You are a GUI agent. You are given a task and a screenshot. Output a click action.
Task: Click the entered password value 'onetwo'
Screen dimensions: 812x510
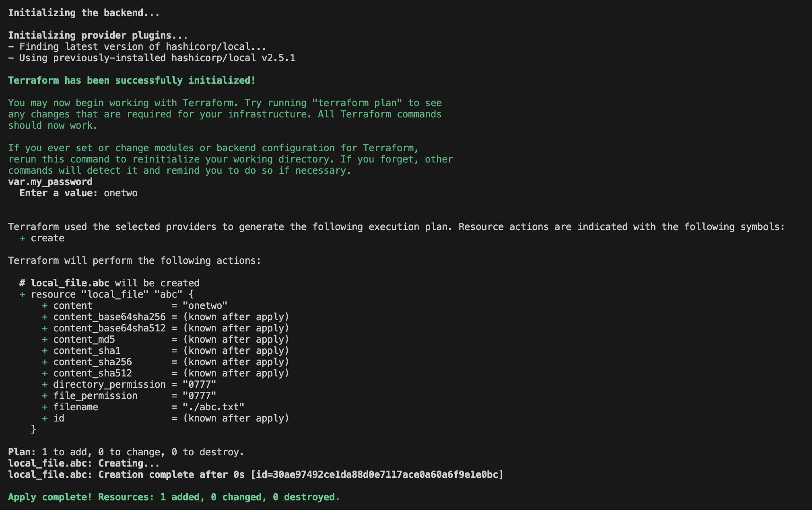click(120, 193)
